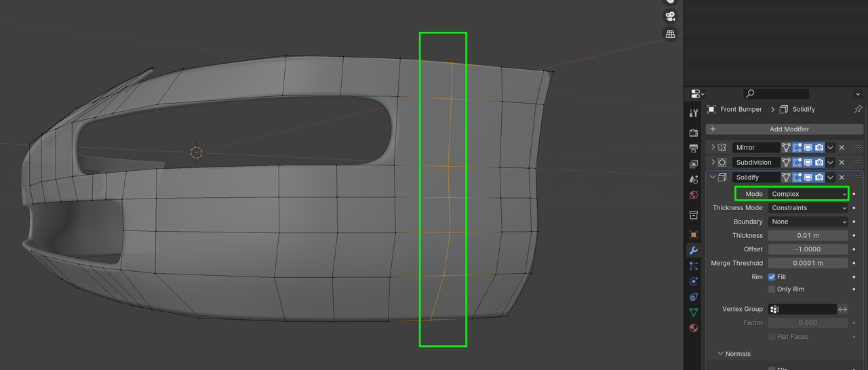868x370 pixels.
Task: Open the World properties tab
Action: pyautogui.click(x=693, y=195)
